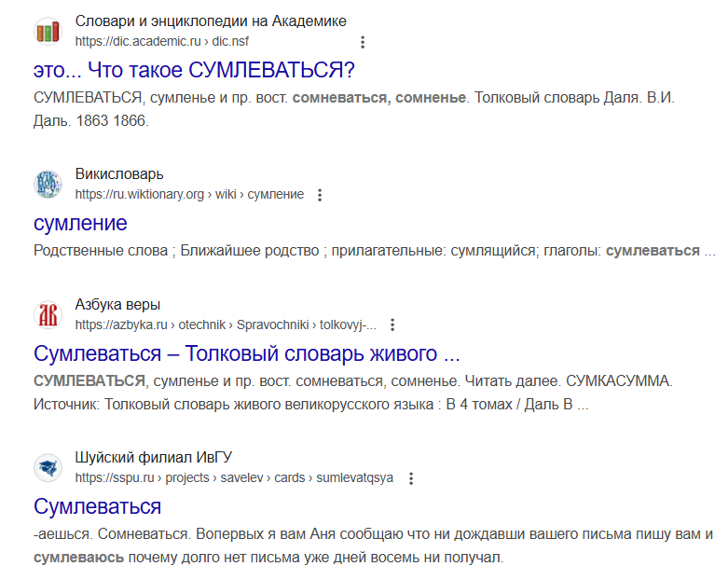Image resolution: width=728 pixels, height=580 pixels.
Task: Click the URL https://dic.academic.ru › dic.nsf
Action: pyautogui.click(x=162, y=41)
